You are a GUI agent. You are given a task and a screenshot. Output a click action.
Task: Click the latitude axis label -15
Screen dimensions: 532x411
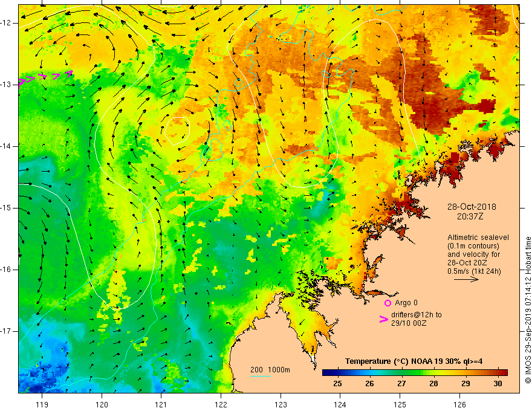pos(6,208)
